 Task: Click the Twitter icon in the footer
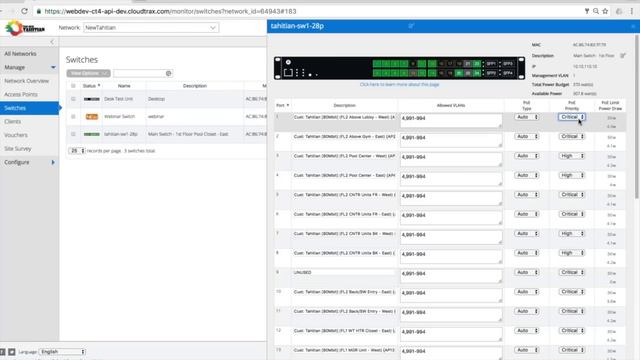click(12, 352)
